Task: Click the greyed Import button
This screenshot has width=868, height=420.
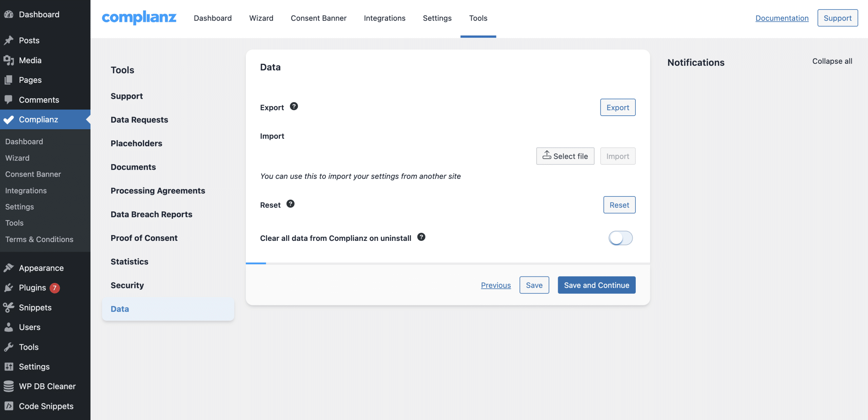Action: [618, 156]
